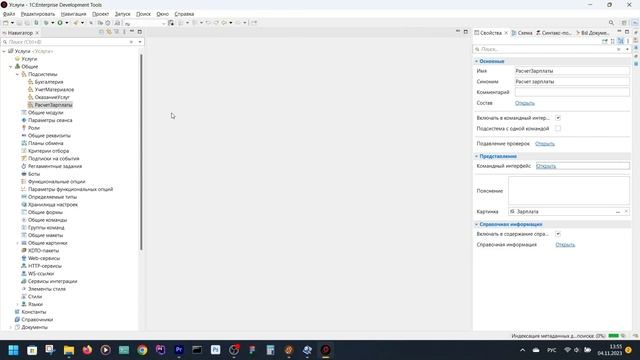Collapse the Основные properties section

476,61
